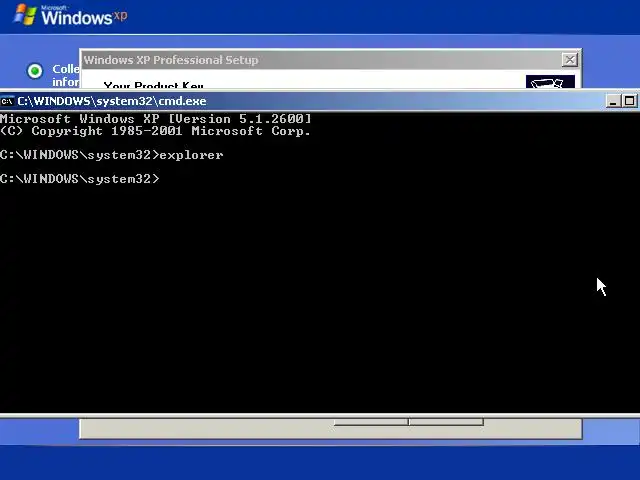The height and width of the screenshot is (480, 640).
Task: Click the "Microsoft Windows XP [Version 5.1.2600]" line
Action: point(156,119)
